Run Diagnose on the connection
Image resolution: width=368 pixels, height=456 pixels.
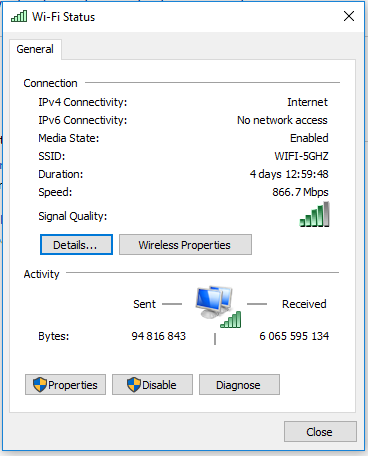(x=239, y=385)
